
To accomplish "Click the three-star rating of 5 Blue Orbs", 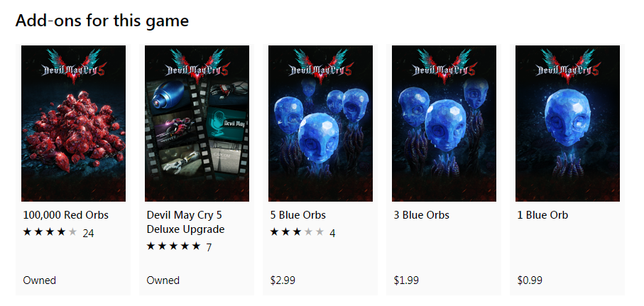I will [298, 232].
